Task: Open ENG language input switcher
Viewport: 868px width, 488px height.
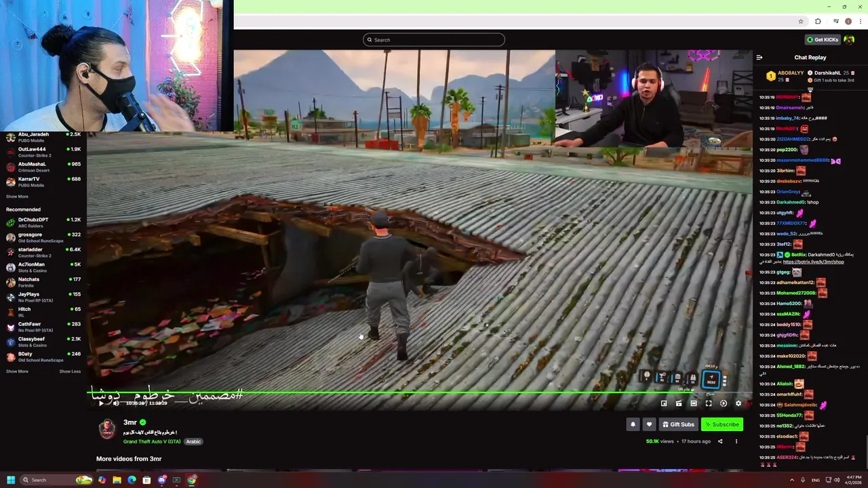Action: pos(815,480)
